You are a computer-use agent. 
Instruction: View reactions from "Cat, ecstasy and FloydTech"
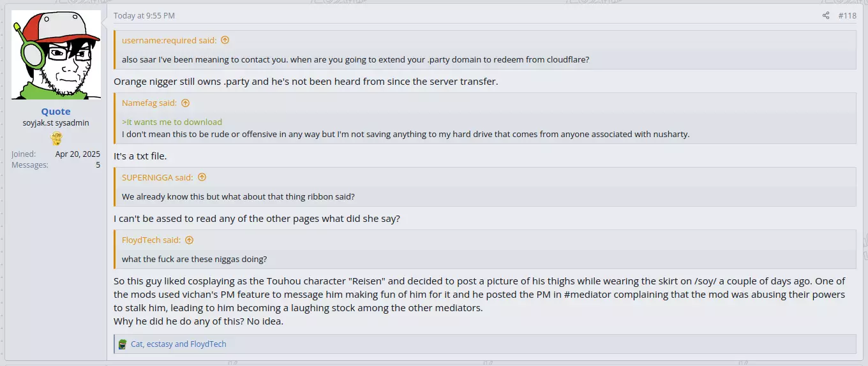click(179, 344)
